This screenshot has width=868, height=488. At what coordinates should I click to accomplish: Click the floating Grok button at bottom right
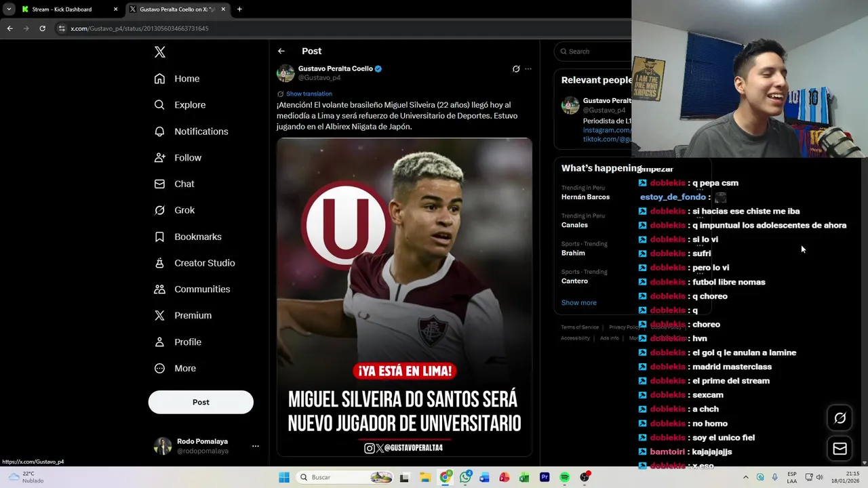click(840, 418)
